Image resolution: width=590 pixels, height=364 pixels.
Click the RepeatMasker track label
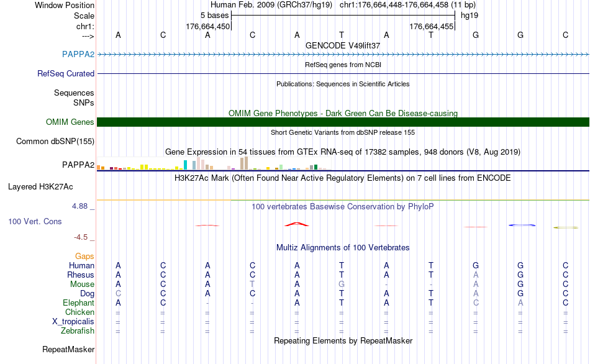pyautogui.click(x=68, y=350)
